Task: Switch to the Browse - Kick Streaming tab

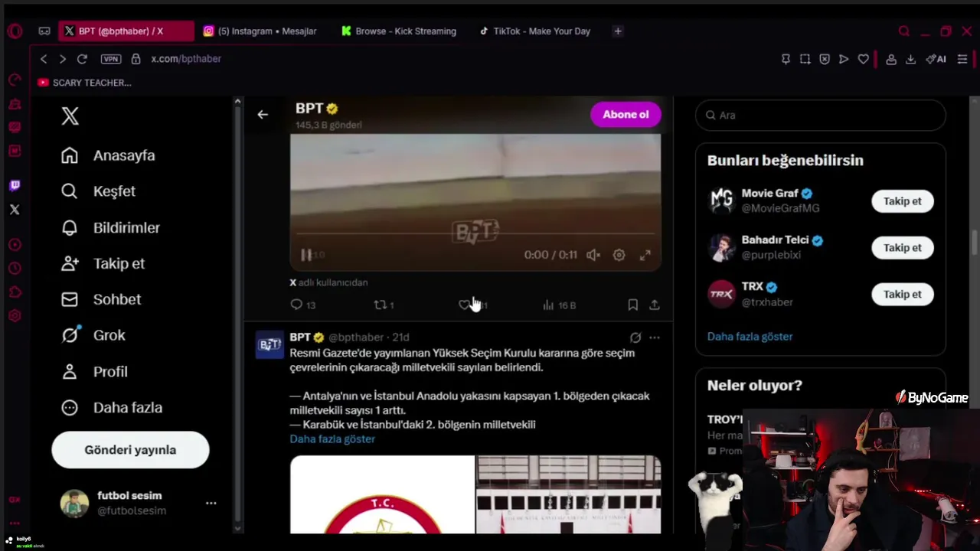Action: 398,31
